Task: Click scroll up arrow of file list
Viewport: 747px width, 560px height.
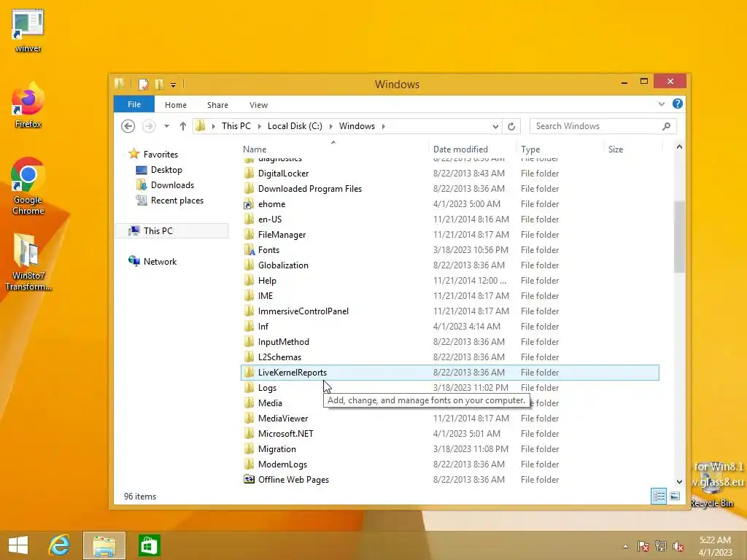Action: 679,147
